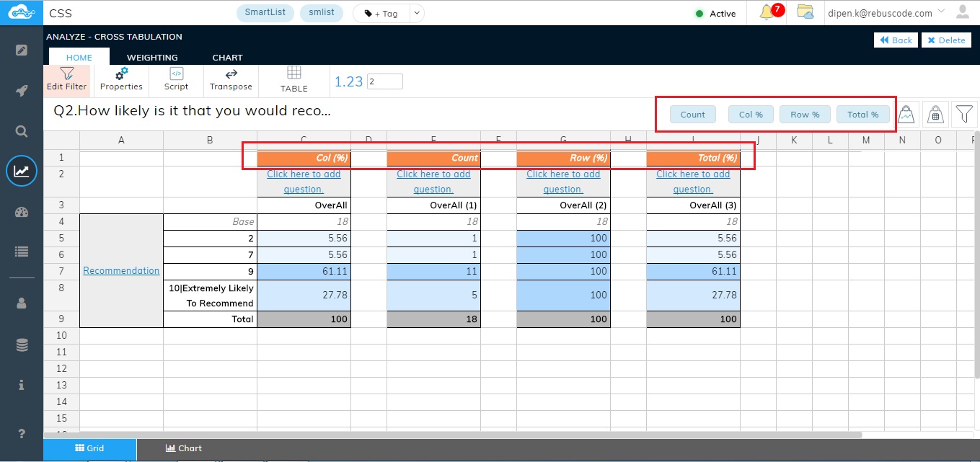
Task: Click the 1.23 decimal places label
Action: (x=348, y=81)
